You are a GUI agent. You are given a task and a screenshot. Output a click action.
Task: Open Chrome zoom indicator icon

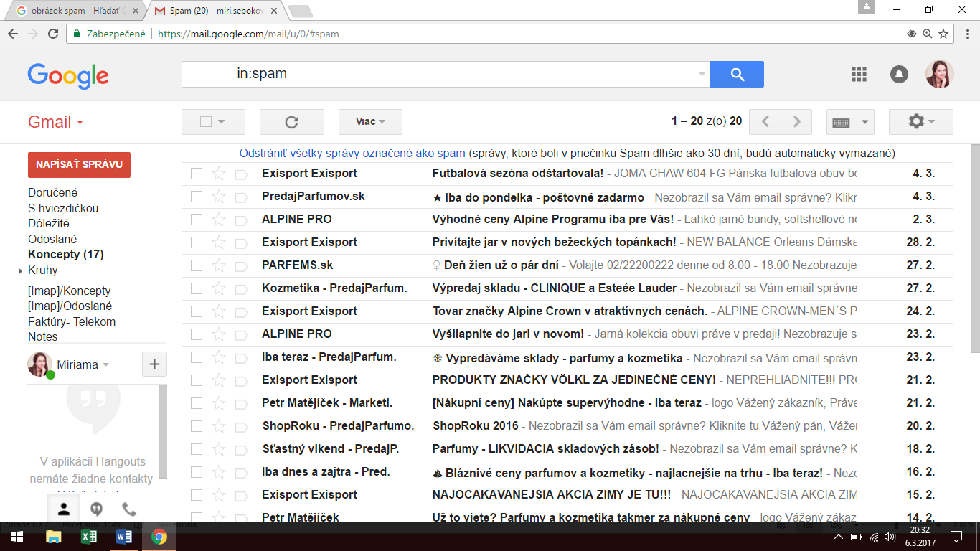tap(928, 34)
